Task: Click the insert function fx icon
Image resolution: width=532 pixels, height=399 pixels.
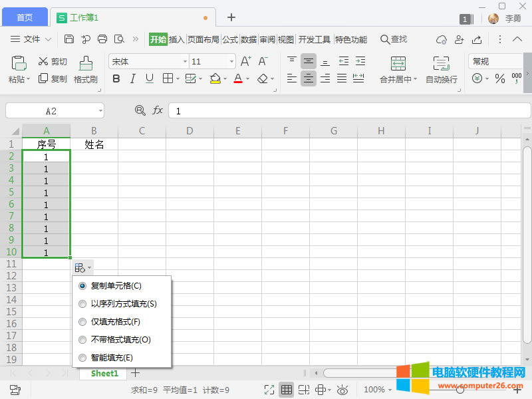Action: tap(158, 110)
